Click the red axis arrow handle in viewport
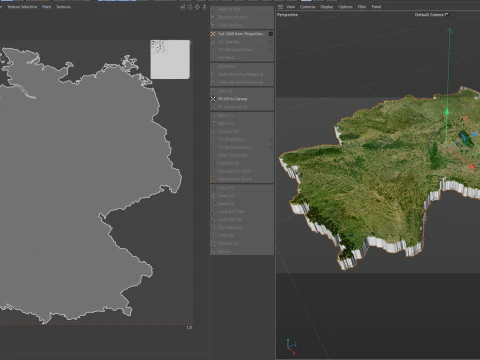The width and height of the screenshot is (480, 360). tap(472, 166)
